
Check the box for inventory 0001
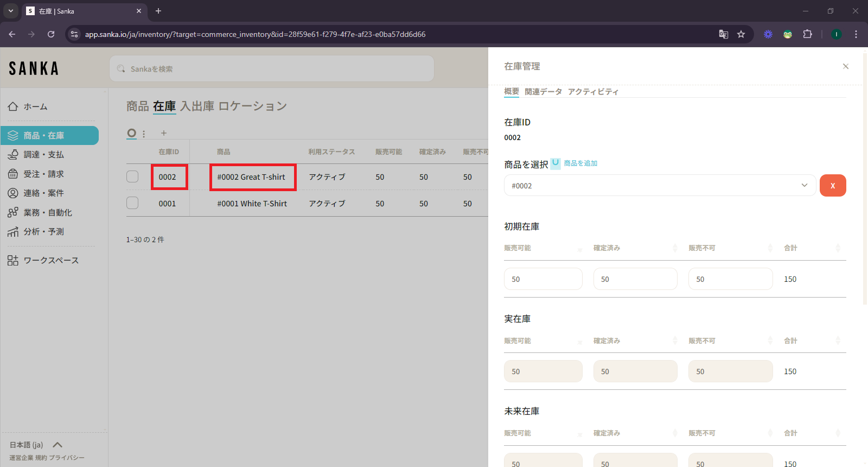tap(132, 203)
